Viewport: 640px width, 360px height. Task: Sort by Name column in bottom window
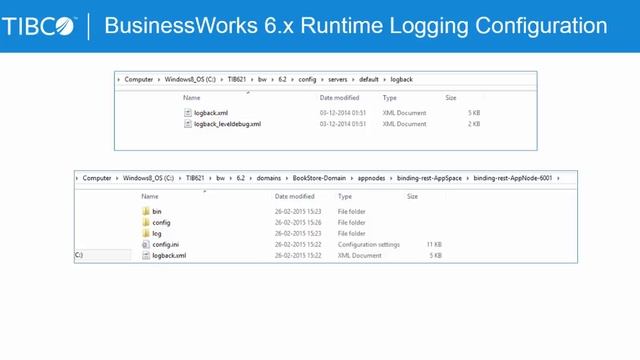coord(150,196)
